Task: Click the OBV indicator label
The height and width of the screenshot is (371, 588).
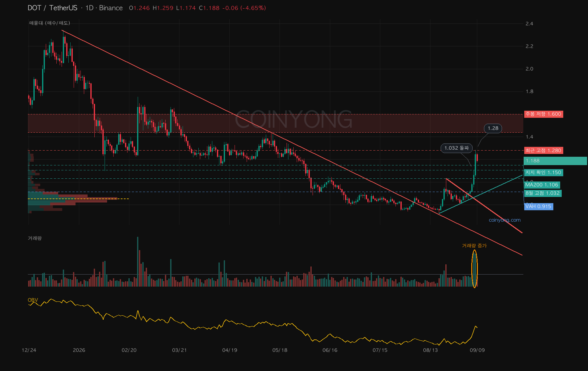Action: click(33, 300)
